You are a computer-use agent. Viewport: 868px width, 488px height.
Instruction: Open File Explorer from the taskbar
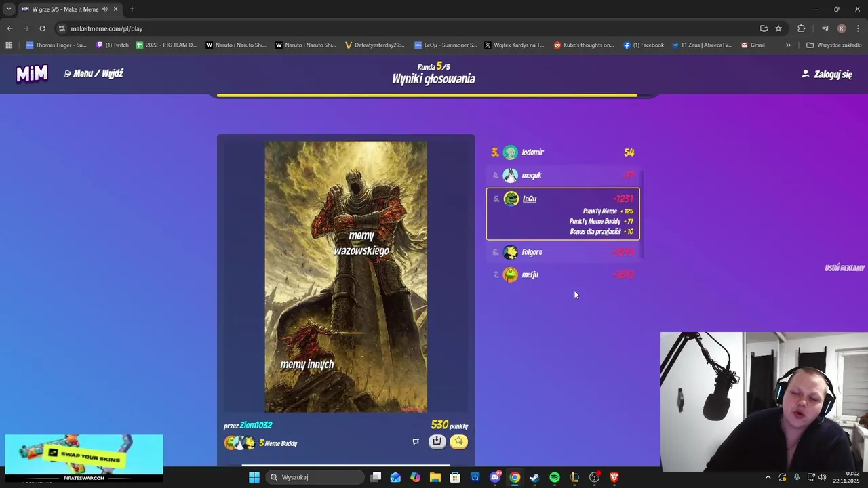coord(435,477)
